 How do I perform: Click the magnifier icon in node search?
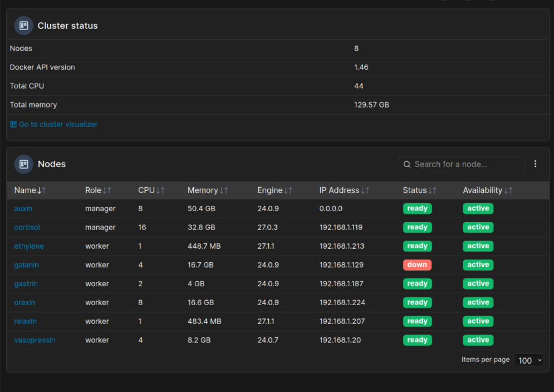[408, 164]
